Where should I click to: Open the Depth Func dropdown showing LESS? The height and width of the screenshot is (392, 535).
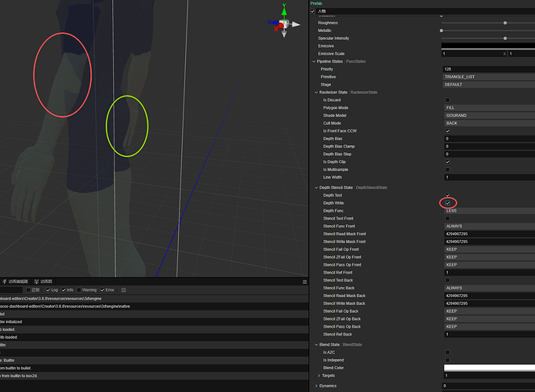pyautogui.click(x=490, y=211)
